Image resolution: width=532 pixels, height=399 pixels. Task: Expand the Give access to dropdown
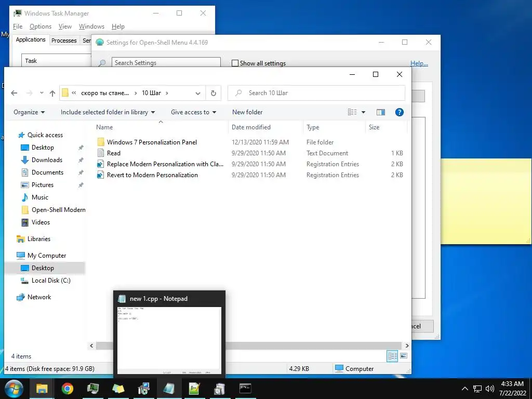tap(193, 112)
